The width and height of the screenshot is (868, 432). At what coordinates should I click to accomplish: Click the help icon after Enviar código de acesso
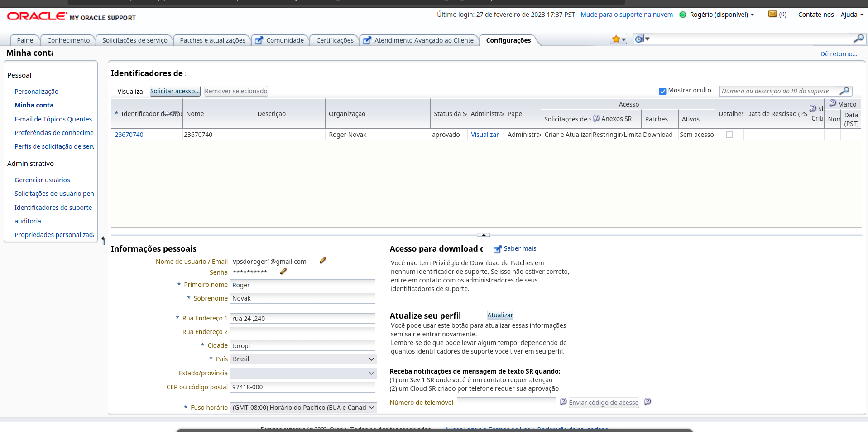pos(647,402)
